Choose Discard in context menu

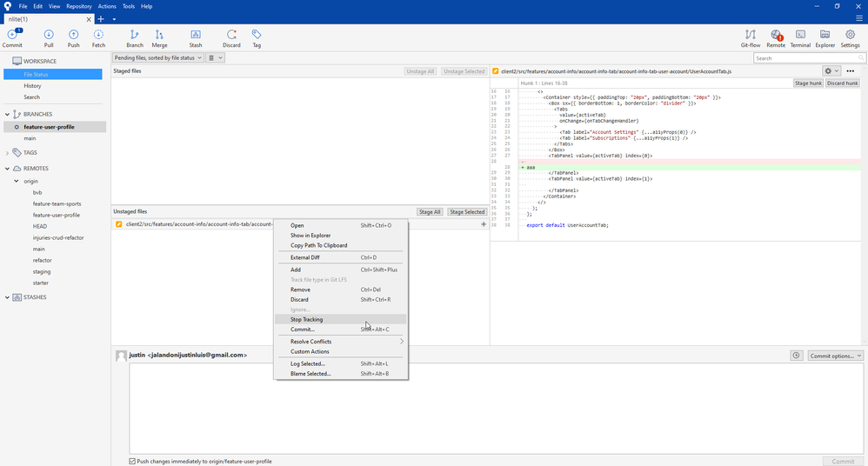[340, 299]
